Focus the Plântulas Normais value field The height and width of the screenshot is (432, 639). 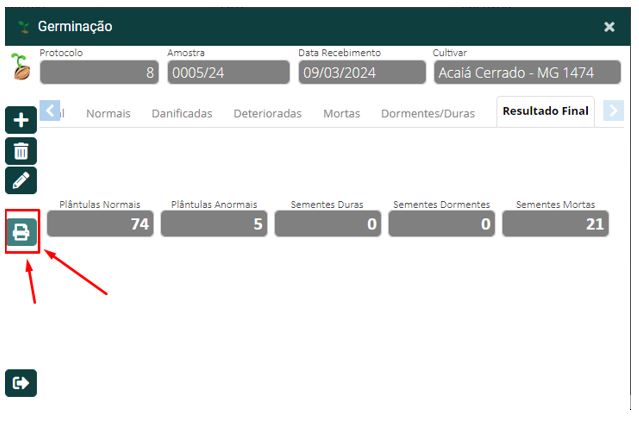pyautogui.click(x=99, y=224)
